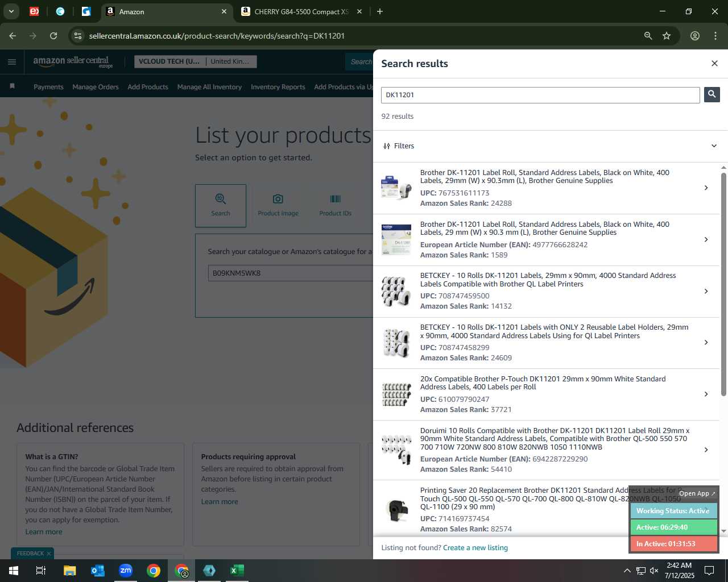The height and width of the screenshot is (582, 728).
Task: Open the Chrome profile icon
Action: [694, 36]
